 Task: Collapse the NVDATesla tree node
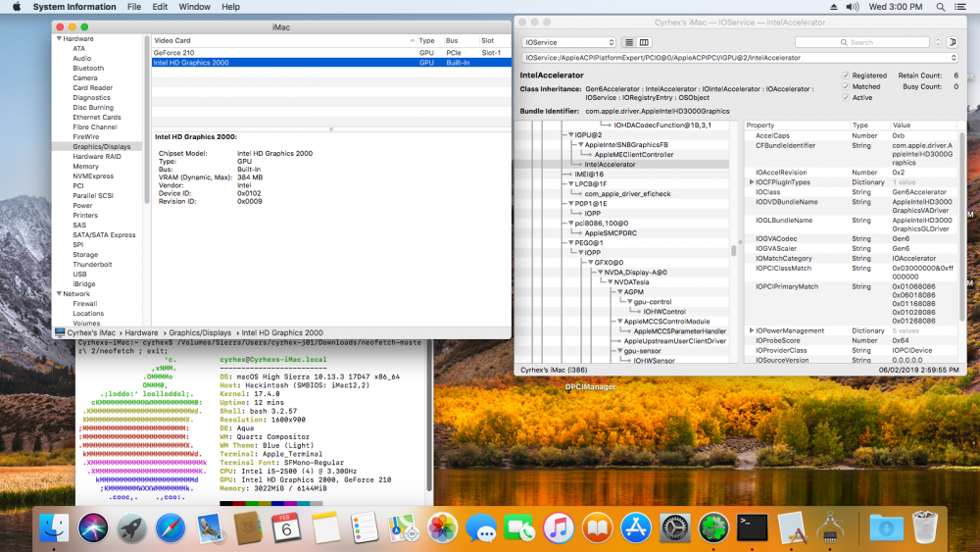[610, 282]
